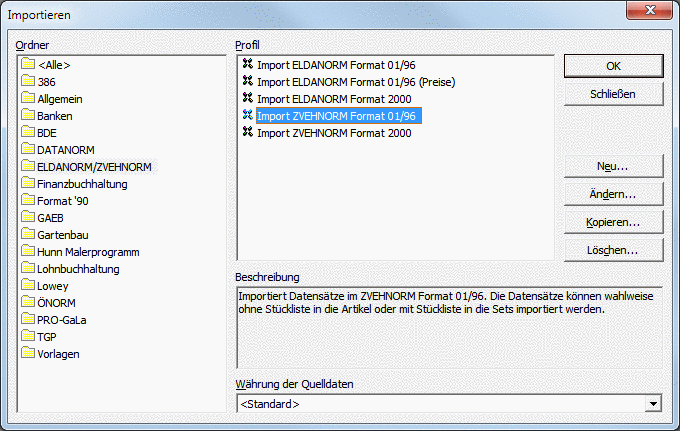This screenshot has width=680, height=431.
Task: Click the Banken folder icon
Action: [28, 114]
